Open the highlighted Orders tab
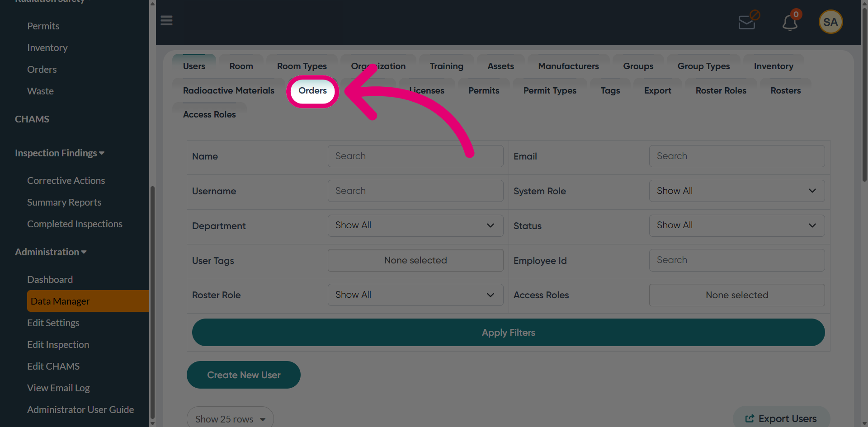The height and width of the screenshot is (427, 868). pyautogui.click(x=312, y=90)
